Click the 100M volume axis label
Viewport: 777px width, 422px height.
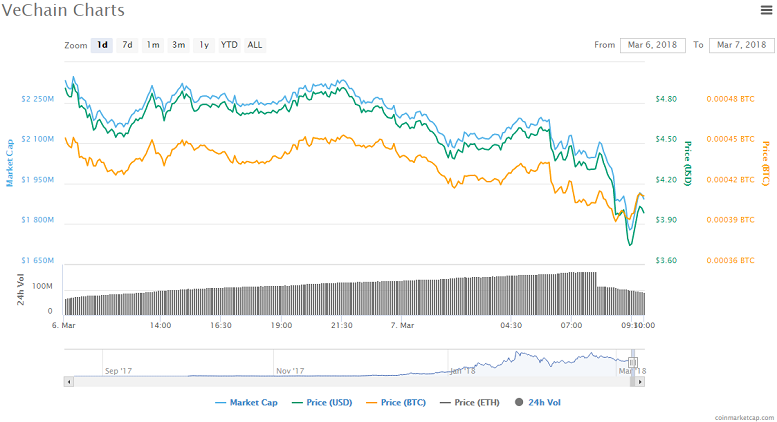(x=42, y=286)
